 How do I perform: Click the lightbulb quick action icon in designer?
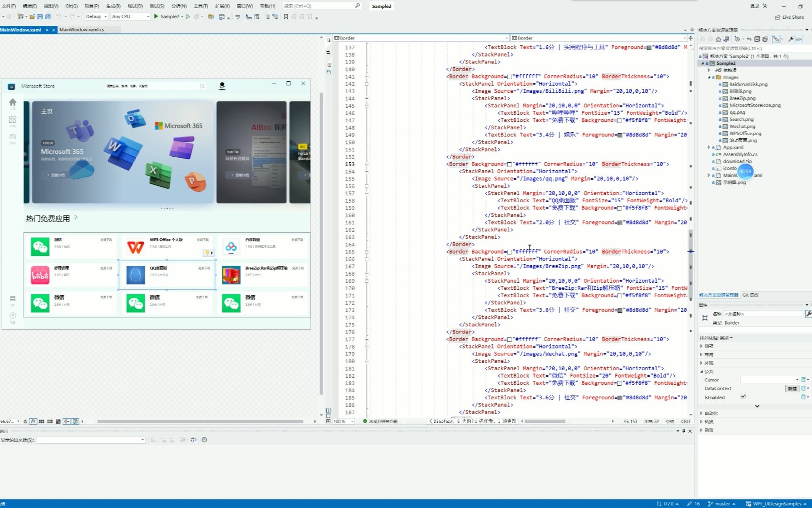coord(207,253)
